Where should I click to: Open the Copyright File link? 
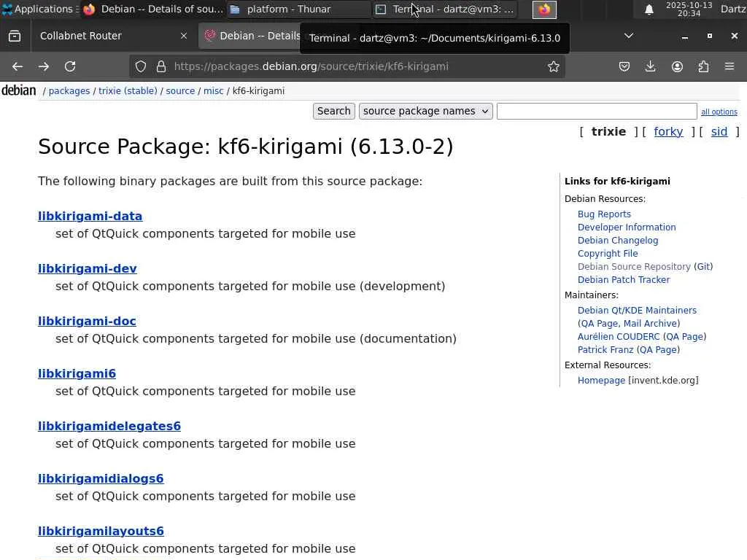click(608, 254)
